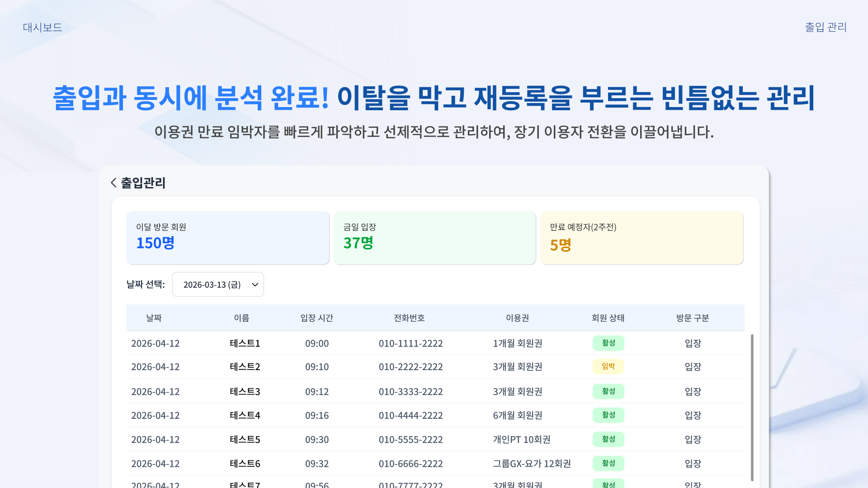Click date 2026-04-12 in 테스트5 row
Screen dimensions: 868x488
point(156,440)
